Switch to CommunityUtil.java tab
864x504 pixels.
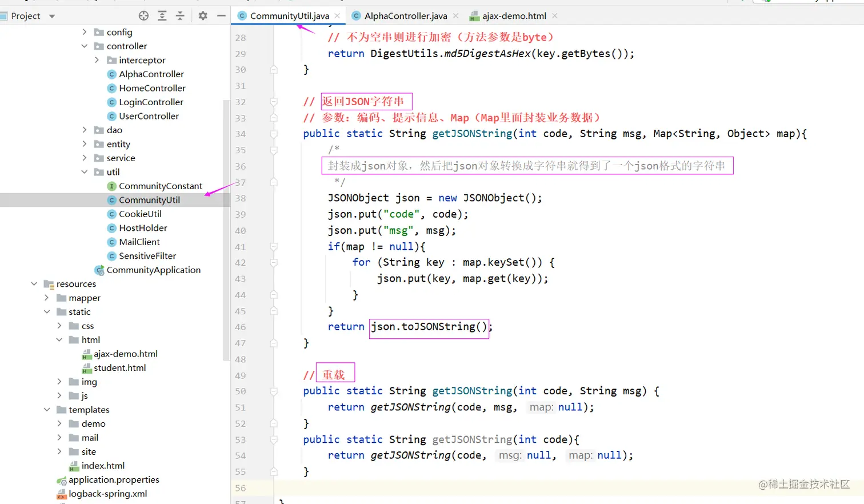click(289, 16)
